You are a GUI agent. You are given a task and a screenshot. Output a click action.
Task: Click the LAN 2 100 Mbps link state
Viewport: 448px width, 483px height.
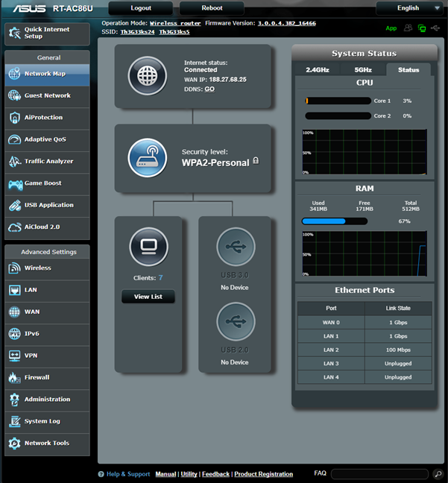(398, 350)
